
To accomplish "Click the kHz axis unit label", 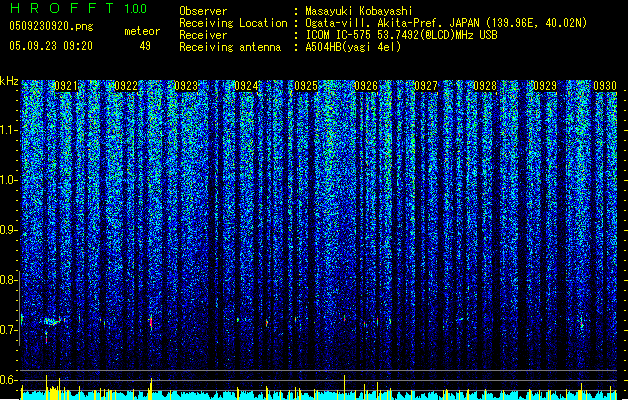I will point(9,81).
